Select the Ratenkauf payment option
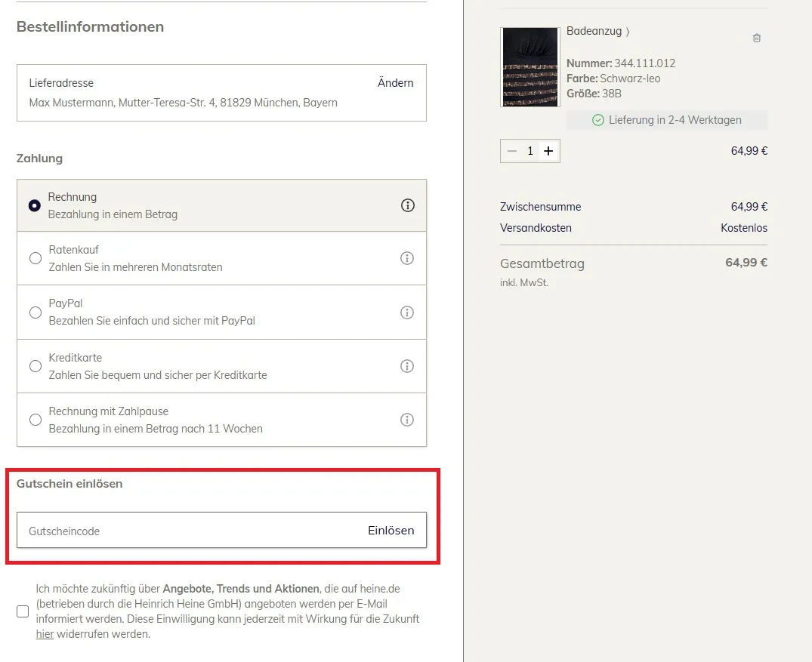This screenshot has width=812, height=662. click(x=35, y=258)
